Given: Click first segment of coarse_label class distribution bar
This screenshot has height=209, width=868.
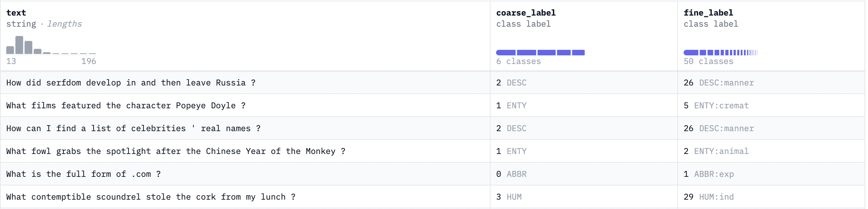Looking at the screenshot, I should (506, 53).
